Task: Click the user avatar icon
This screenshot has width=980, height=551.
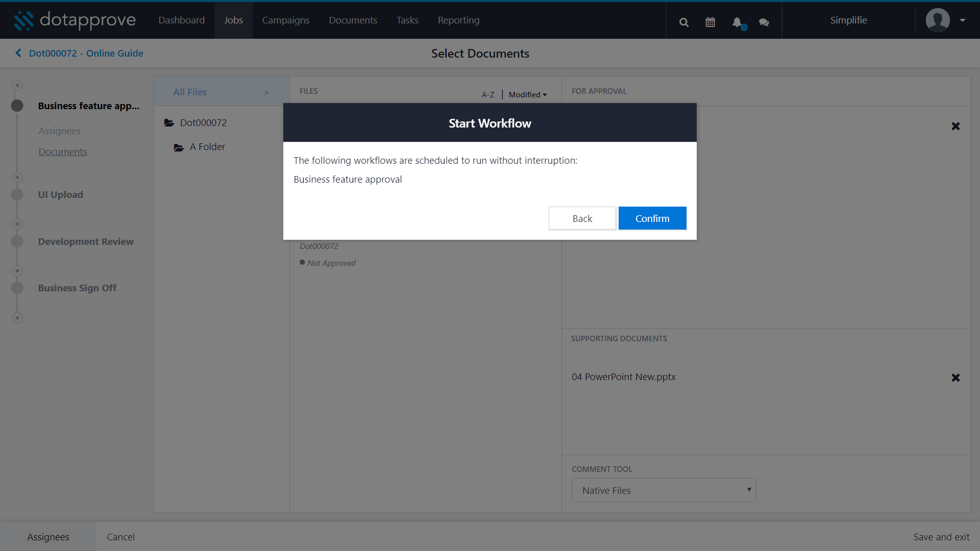Action: pyautogui.click(x=938, y=20)
